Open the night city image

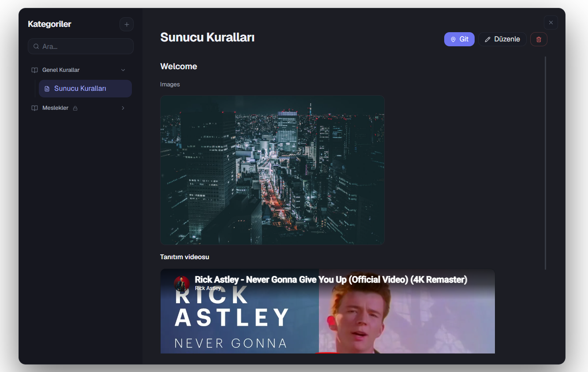click(x=272, y=170)
